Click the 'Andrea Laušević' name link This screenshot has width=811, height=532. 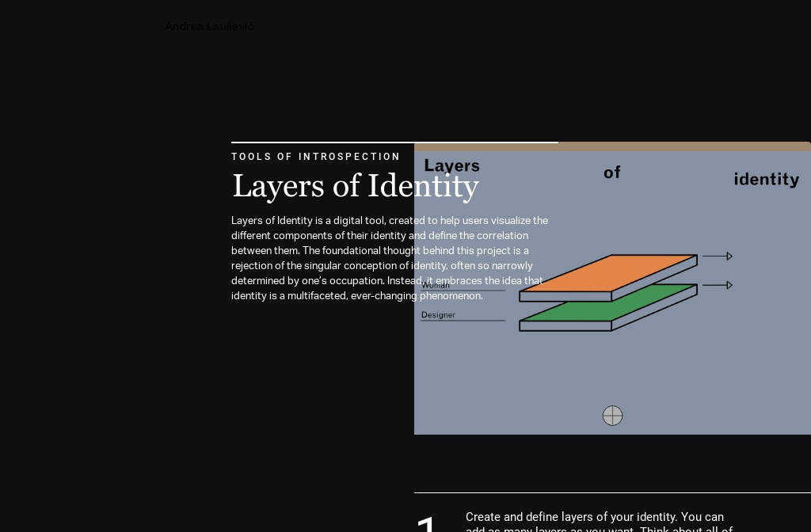click(209, 26)
